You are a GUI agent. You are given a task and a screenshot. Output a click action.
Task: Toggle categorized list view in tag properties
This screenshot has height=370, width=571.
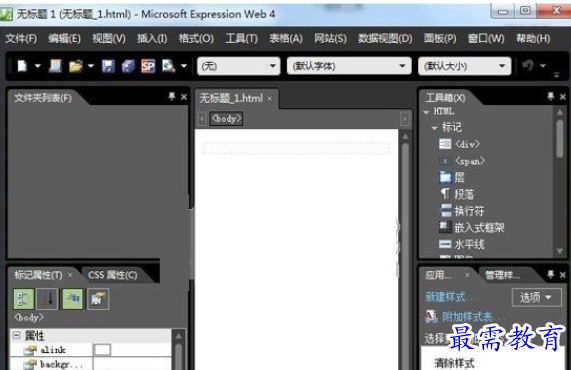[24, 299]
